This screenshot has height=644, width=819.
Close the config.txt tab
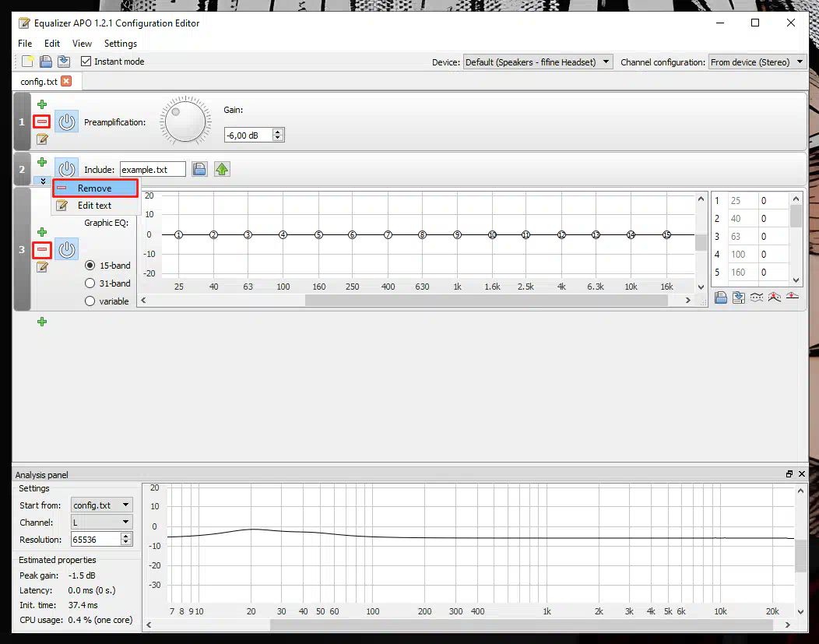pos(66,82)
